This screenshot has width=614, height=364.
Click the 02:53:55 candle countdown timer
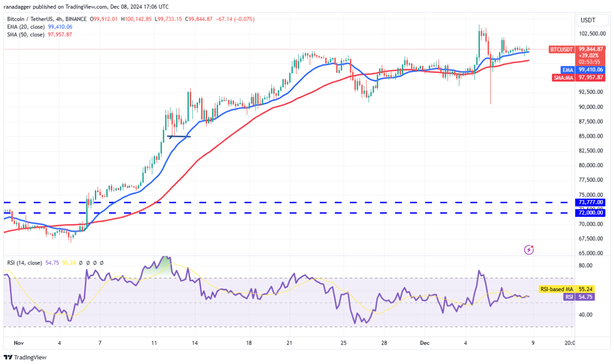point(588,61)
